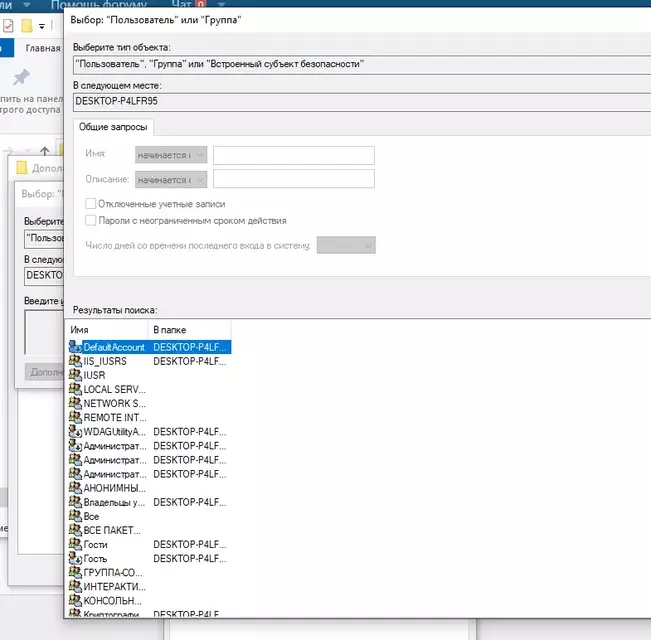This screenshot has width=651, height=640.
Task: Click the КОНСОЛЬН... row icon
Action: 75,601
